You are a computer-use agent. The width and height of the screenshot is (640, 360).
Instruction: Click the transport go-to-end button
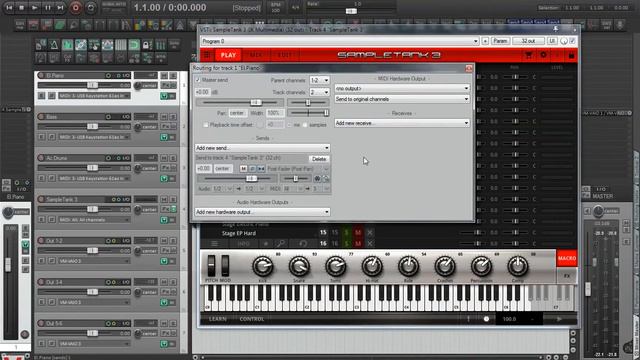coord(60,7)
